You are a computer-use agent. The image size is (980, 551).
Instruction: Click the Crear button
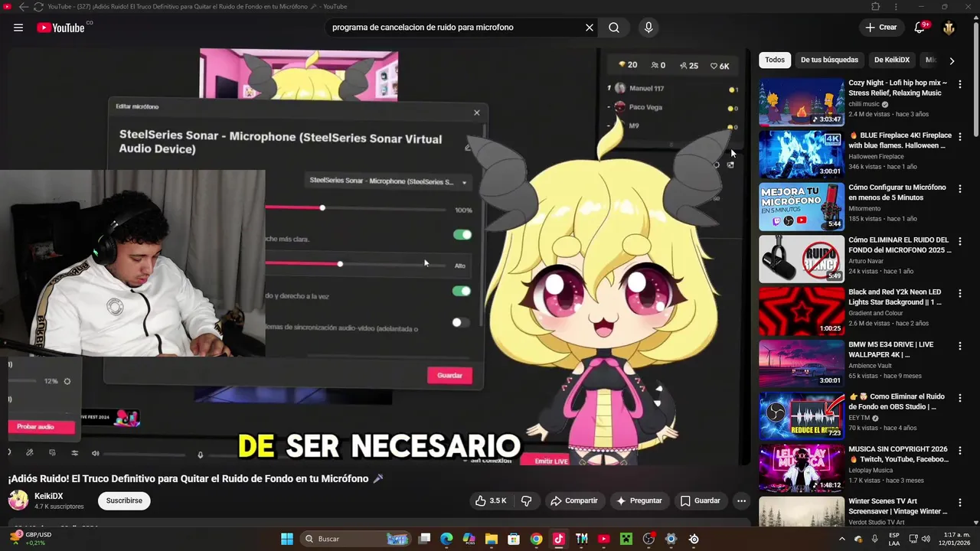[x=880, y=28]
